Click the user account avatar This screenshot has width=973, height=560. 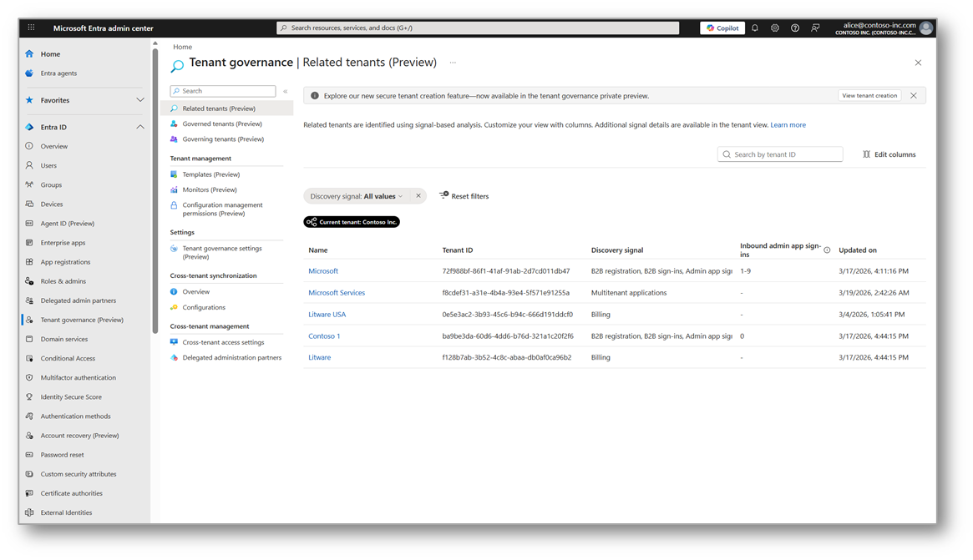click(926, 28)
